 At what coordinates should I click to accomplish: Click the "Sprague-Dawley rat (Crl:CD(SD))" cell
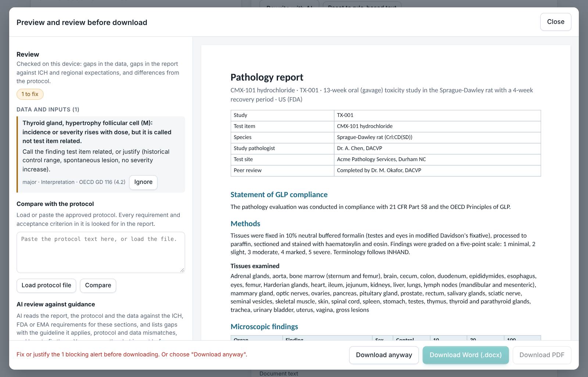(x=437, y=137)
